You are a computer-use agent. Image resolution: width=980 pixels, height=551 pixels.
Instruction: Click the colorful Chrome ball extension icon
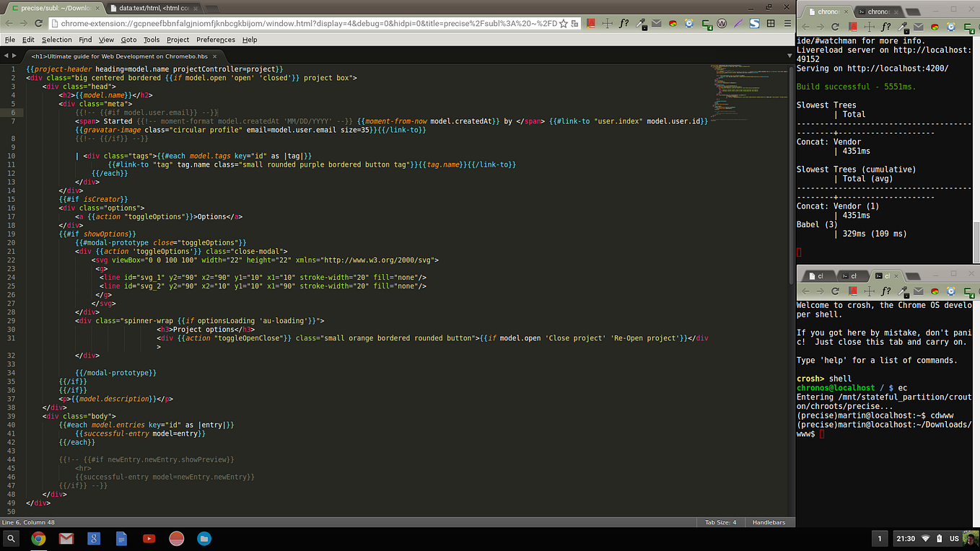coord(673,24)
